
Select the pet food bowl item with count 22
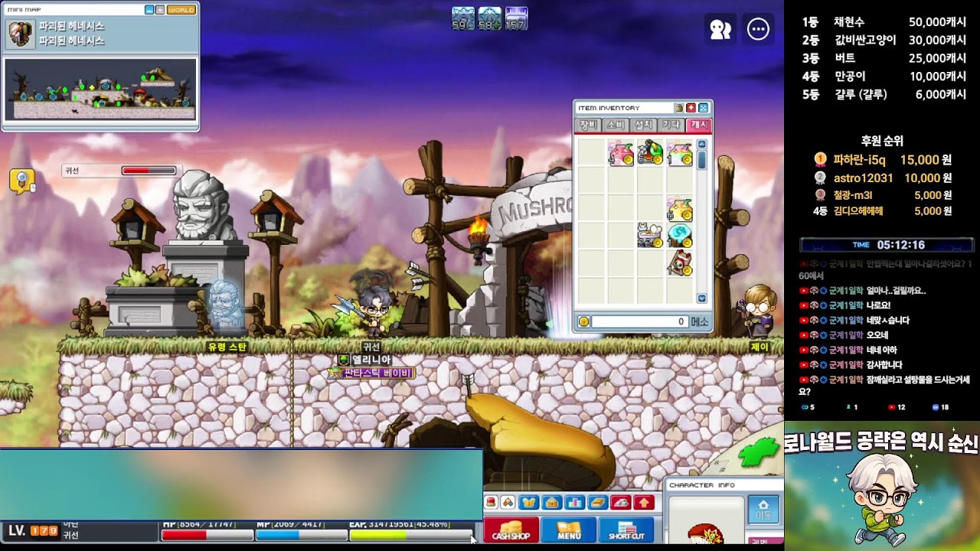[650, 236]
